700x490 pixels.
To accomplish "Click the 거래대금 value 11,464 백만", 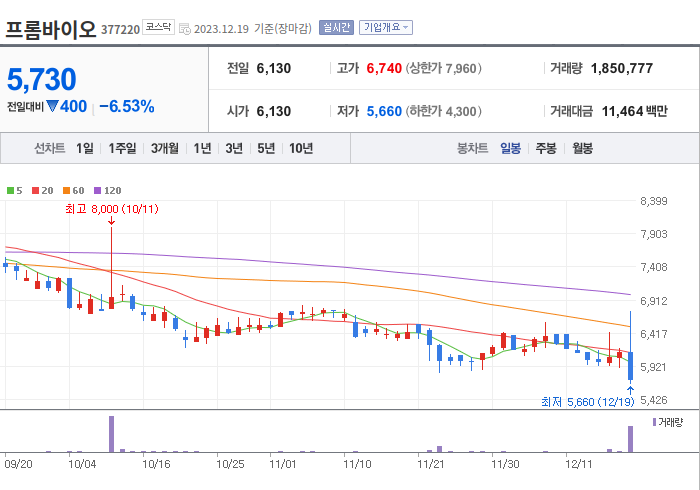I will (634, 111).
